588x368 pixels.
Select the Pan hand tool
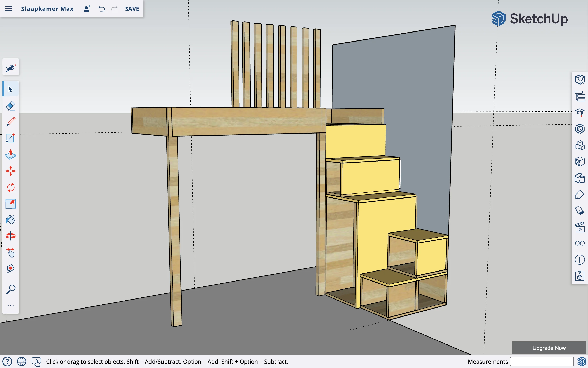10,253
